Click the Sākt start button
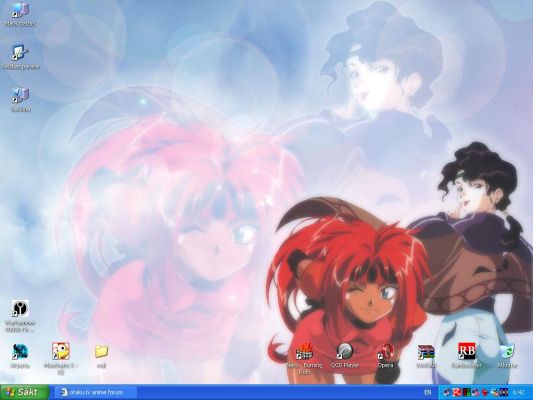 point(24,393)
